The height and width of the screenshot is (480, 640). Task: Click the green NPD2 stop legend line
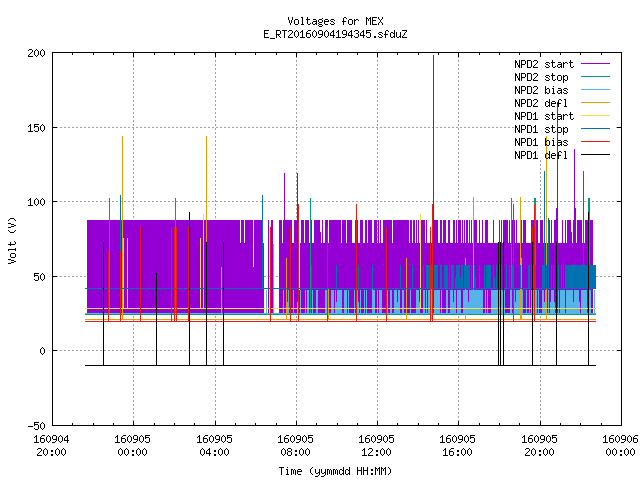click(595, 77)
